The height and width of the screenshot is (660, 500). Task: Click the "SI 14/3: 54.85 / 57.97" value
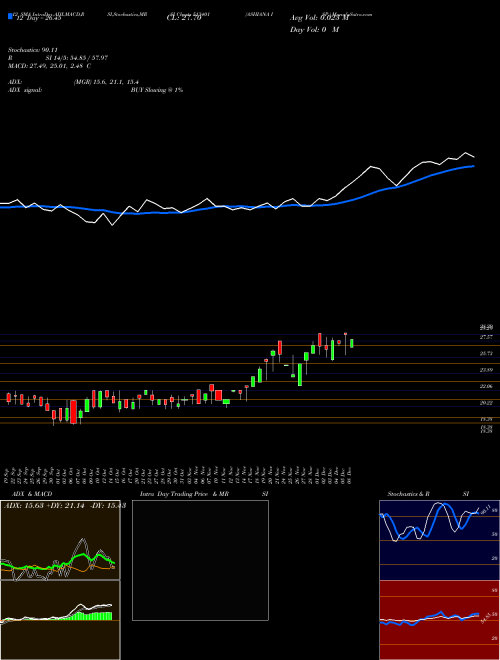point(77,58)
